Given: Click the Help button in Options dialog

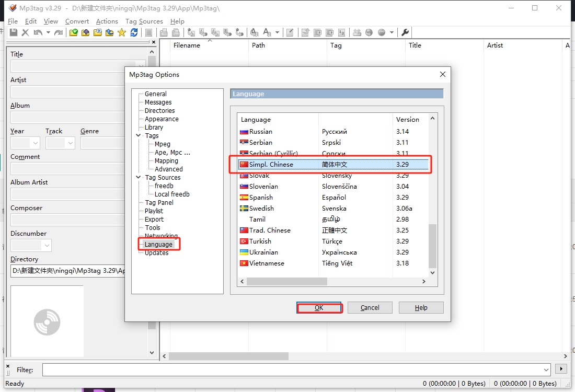Looking at the screenshot, I should 421,308.
